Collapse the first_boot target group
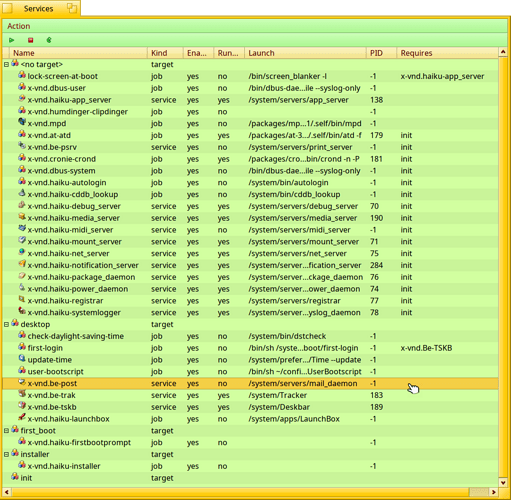This screenshot has width=511, height=500. pyautogui.click(x=6, y=431)
